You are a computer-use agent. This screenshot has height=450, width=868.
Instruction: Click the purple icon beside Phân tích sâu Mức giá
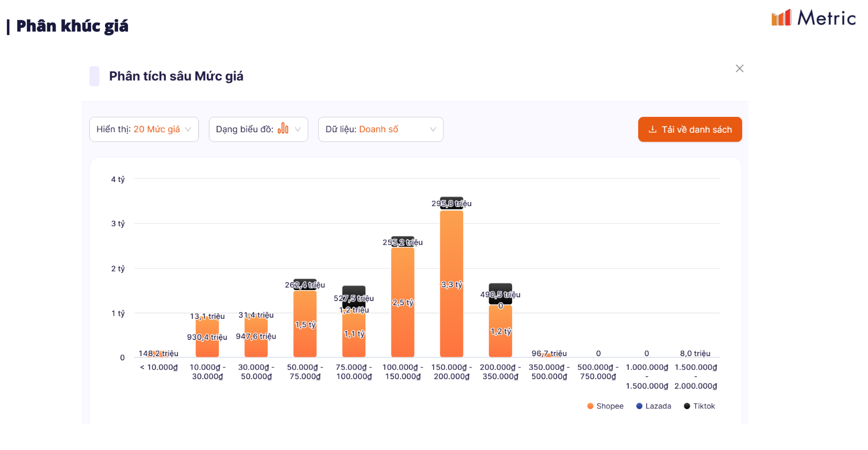(x=94, y=76)
